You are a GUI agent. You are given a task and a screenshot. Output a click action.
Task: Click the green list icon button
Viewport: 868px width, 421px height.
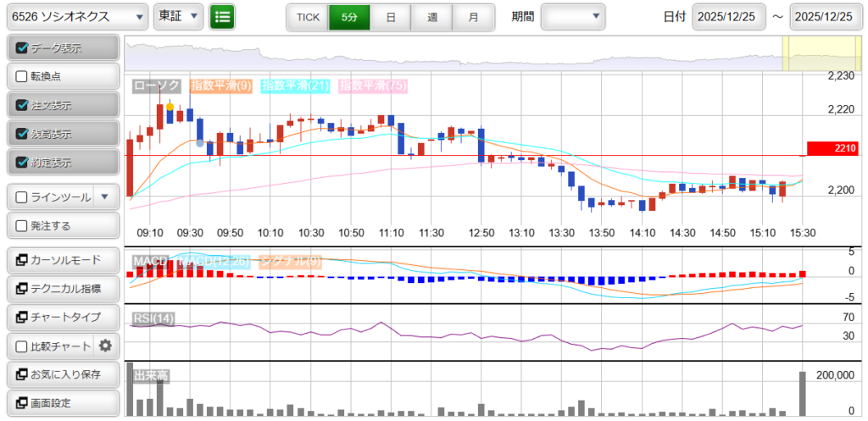[222, 16]
